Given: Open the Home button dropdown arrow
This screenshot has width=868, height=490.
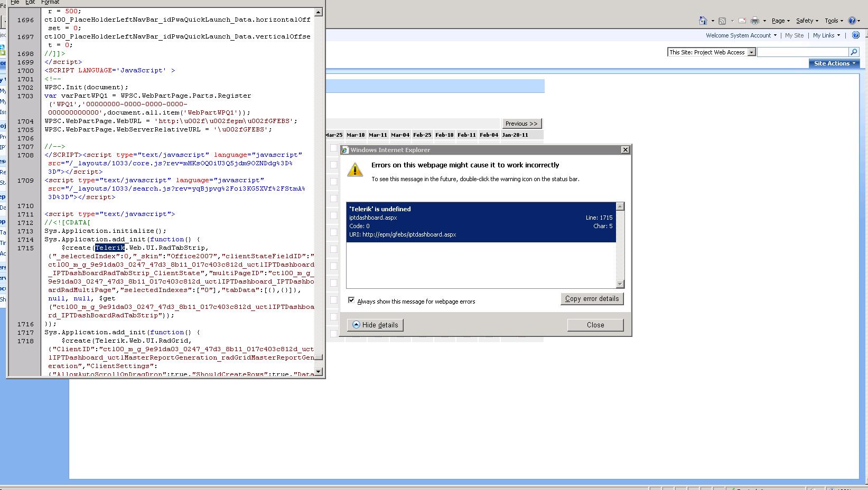Looking at the screenshot, I should click(x=713, y=21).
